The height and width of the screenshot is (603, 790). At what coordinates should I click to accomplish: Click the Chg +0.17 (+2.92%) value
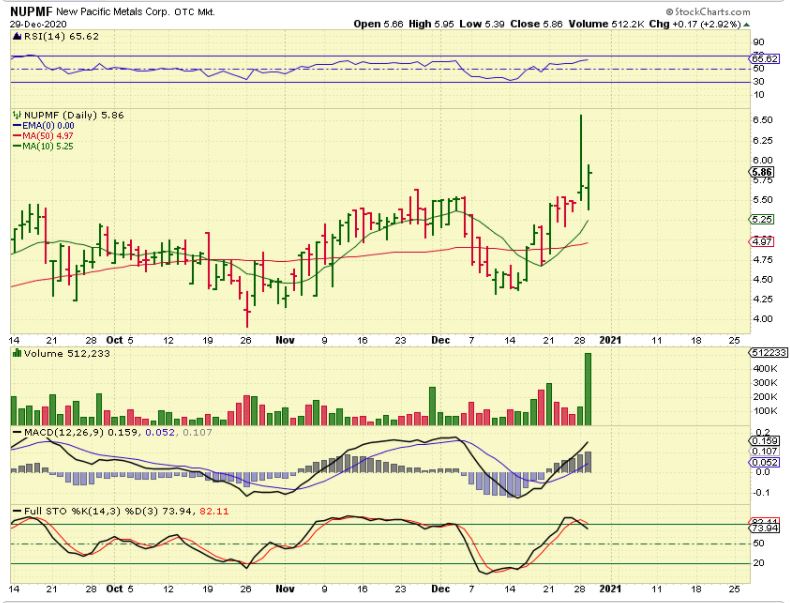point(695,24)
